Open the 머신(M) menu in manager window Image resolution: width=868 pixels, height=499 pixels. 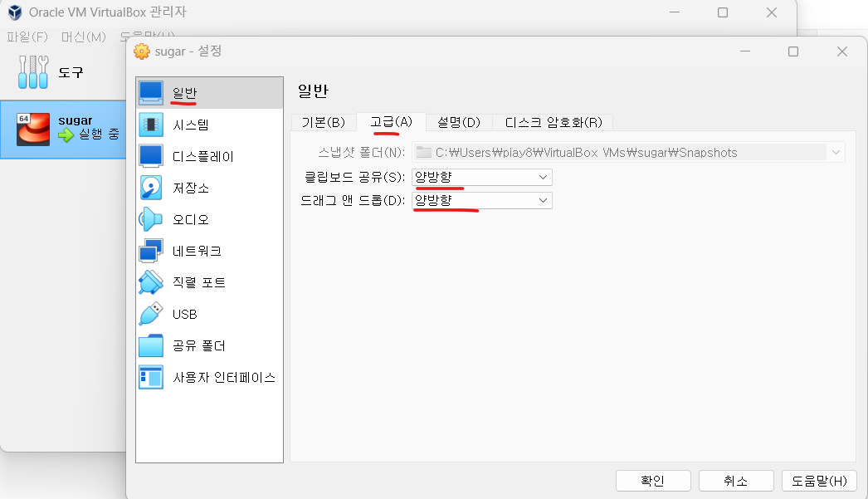[x=83, y=37]
